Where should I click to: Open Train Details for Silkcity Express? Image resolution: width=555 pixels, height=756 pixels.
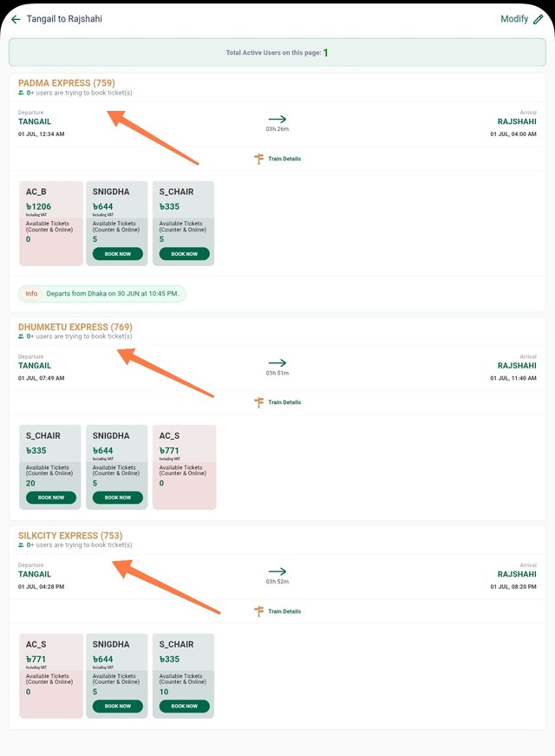pos(284,611)
